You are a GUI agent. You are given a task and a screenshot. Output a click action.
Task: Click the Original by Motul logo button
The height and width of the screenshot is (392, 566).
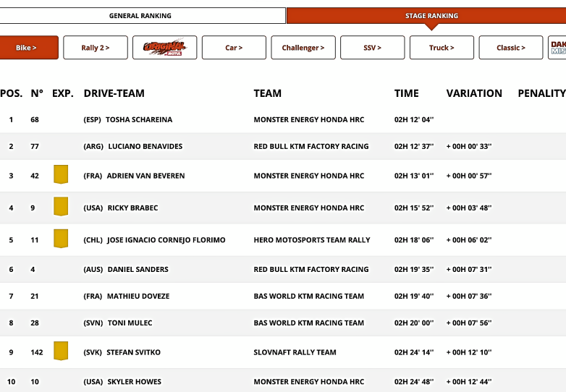tap(164, 48)
